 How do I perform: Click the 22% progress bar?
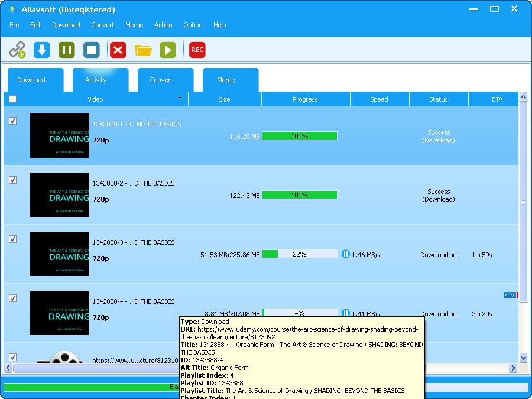tap(300, 254)
